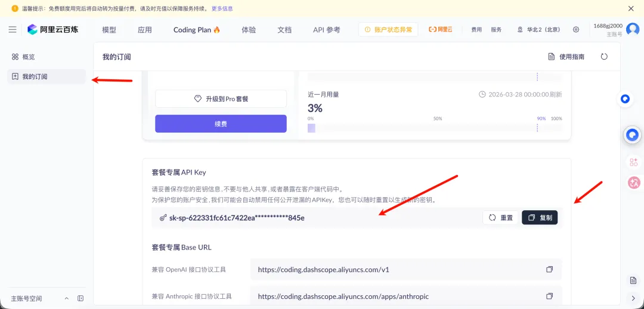Image resolution: width=644 pixels, height=309 pixels.
Task: Click the 兼容 OpenAI 接口协议工具 label
Action: pyautogui.click(x=188, y=269)
